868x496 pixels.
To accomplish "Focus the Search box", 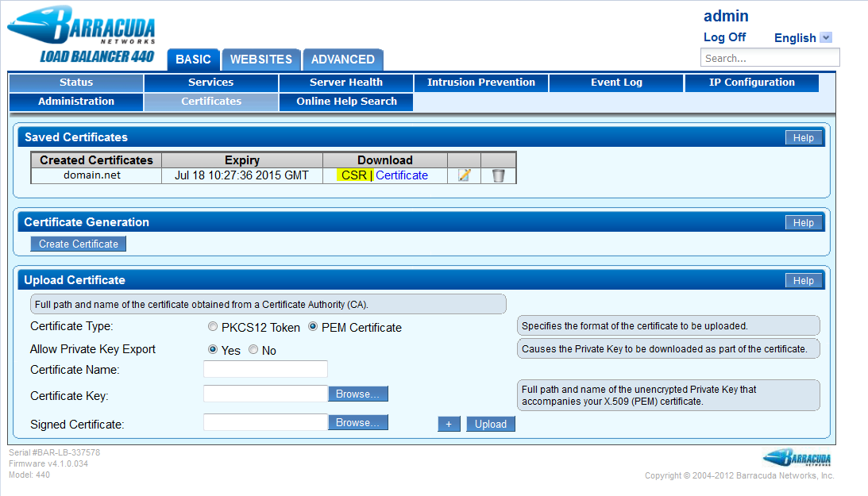I will point(770,57).
